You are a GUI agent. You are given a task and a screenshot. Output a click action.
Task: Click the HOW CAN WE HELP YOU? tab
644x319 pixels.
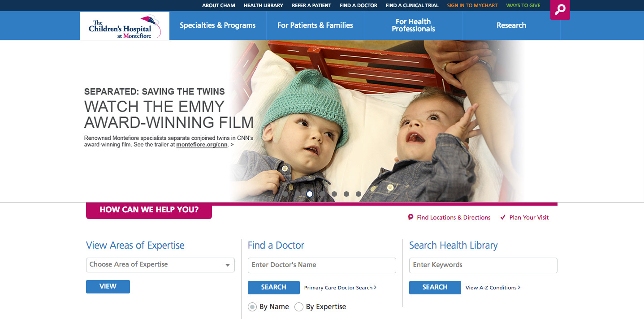[149, 210]
